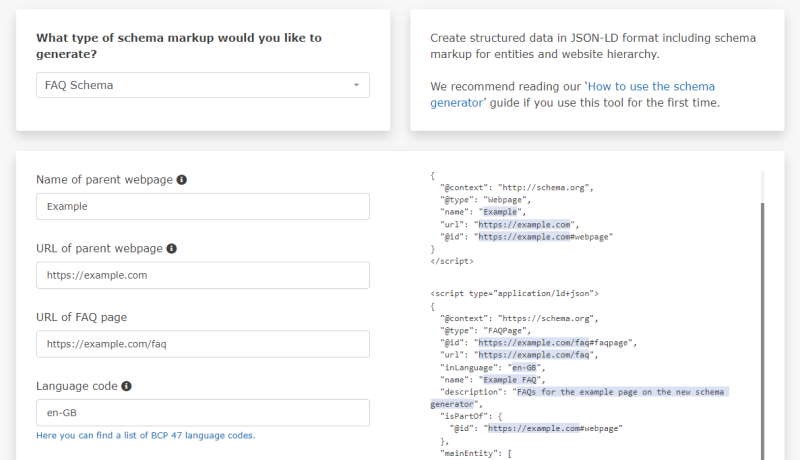Click the mainEntity line in JSON output
800x460 pixels.
pos(476,453)
